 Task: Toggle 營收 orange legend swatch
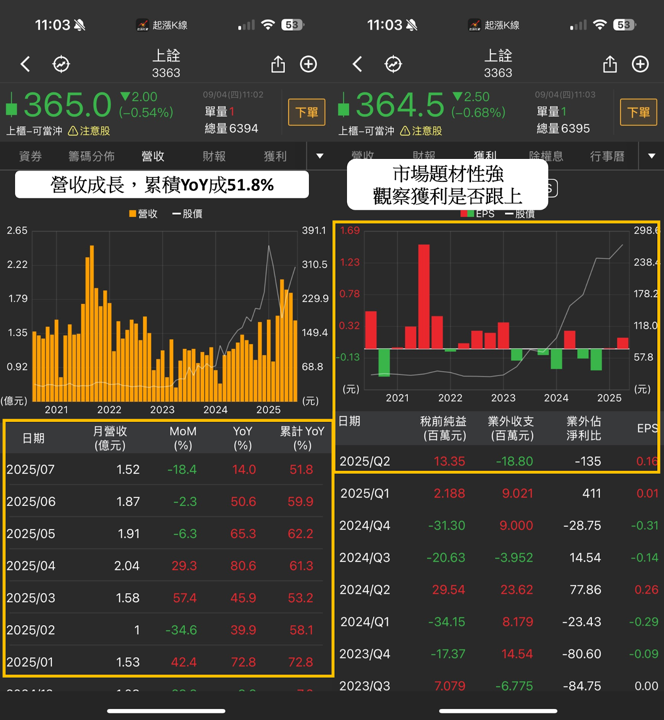click(x=133, y=214)
